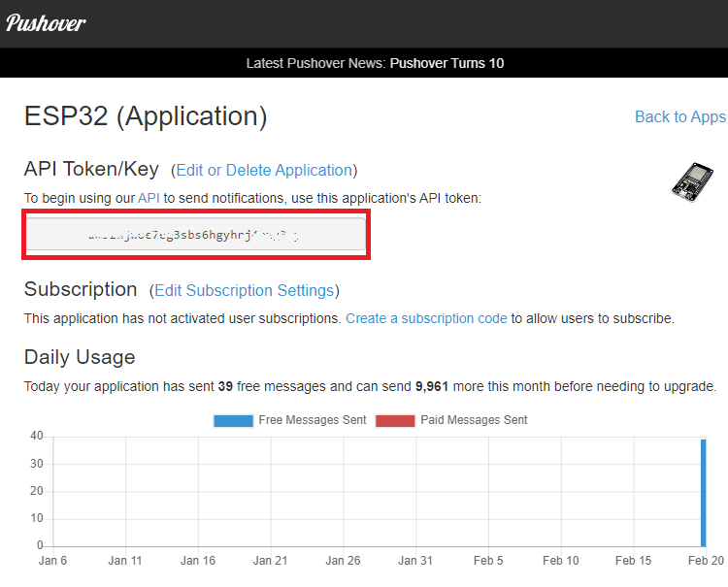Click the Jan 11 axis label

[x=125, y=561]
